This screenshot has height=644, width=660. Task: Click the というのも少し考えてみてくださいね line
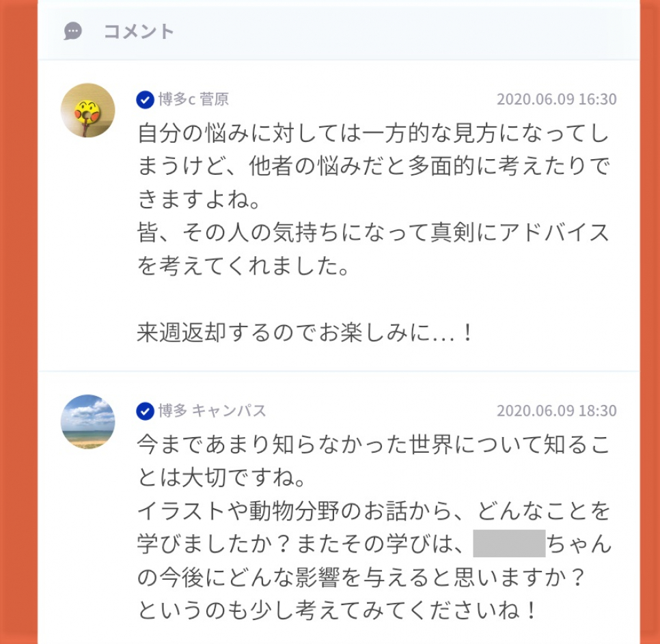pos(337,611)
